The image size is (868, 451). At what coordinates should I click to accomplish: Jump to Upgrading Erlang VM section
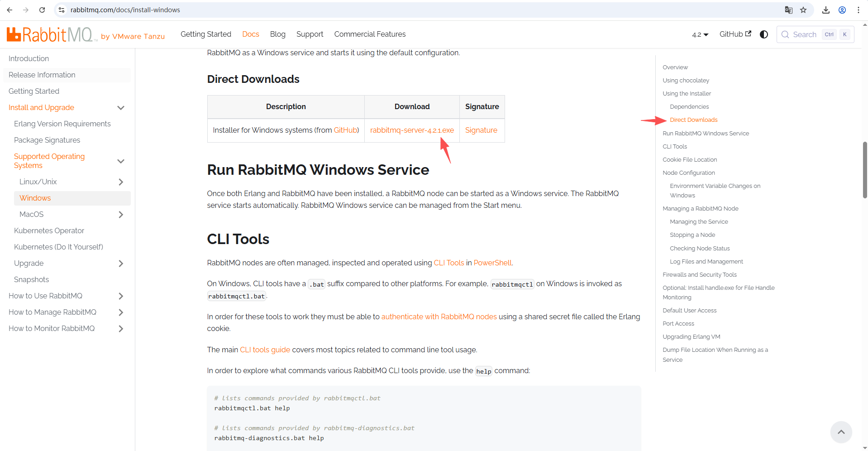(x=692, y=337)
